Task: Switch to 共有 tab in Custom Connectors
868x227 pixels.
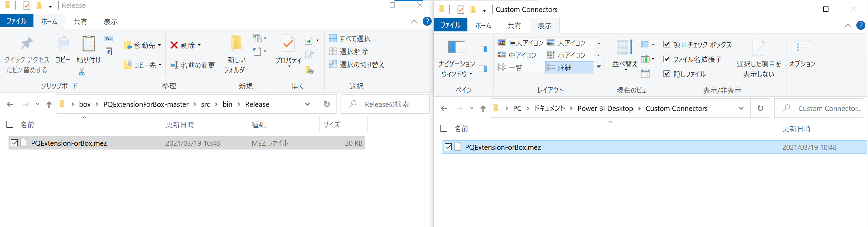Action: (x=514, y=26)
